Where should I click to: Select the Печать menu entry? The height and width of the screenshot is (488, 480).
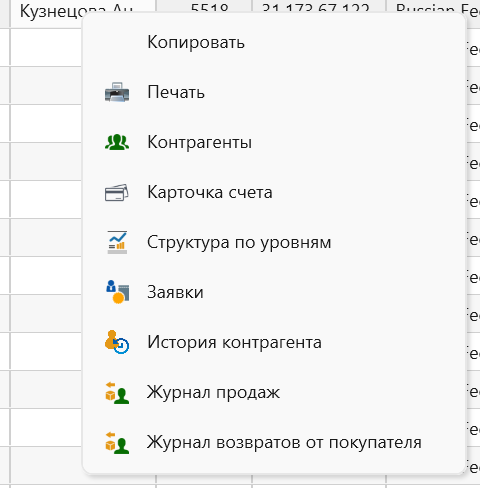(273, 92)
